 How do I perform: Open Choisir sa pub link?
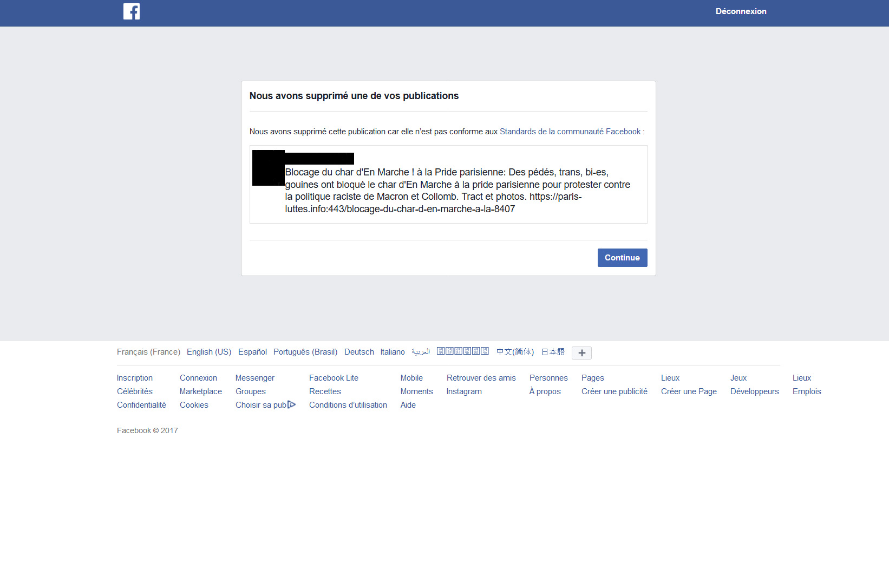pos(261,405)
